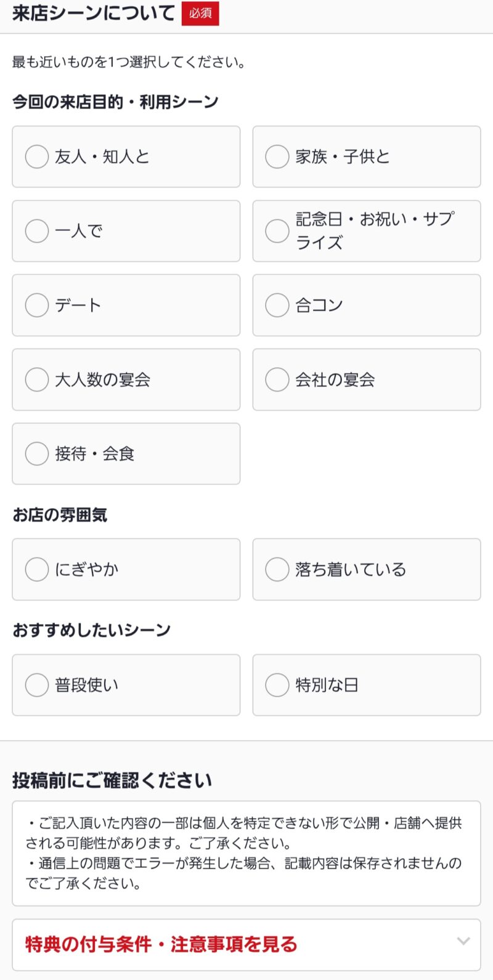Click the お店の雰囲気 heading

pyautogui.click(x=60, y=515)
